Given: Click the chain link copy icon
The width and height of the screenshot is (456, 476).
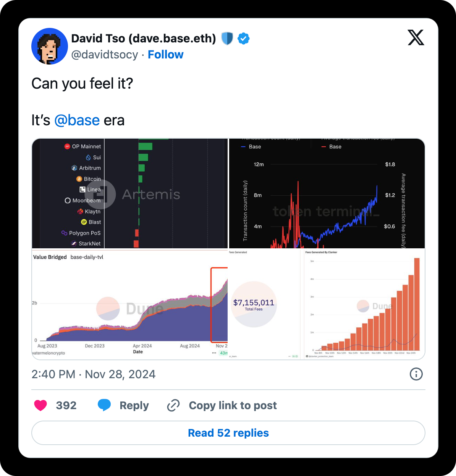Looking at the screenshot, I should pyautogui.click(x=173, y=405).
